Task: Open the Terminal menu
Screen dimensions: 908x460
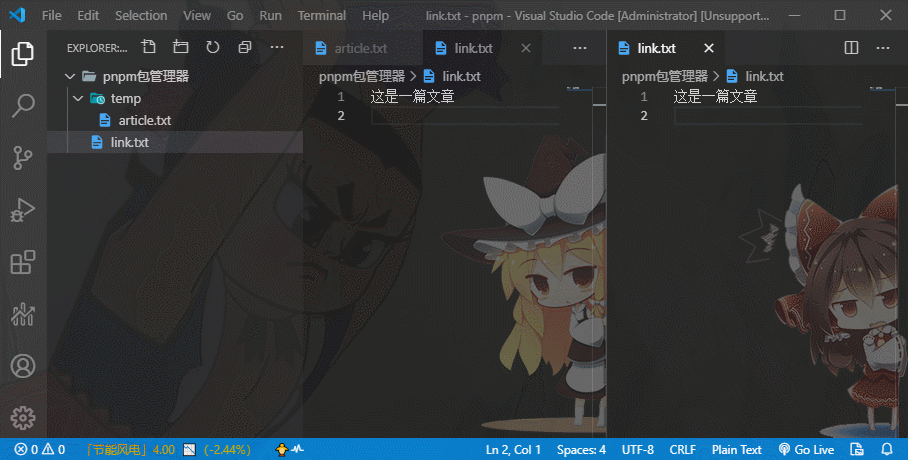Action: click(322, 16)
